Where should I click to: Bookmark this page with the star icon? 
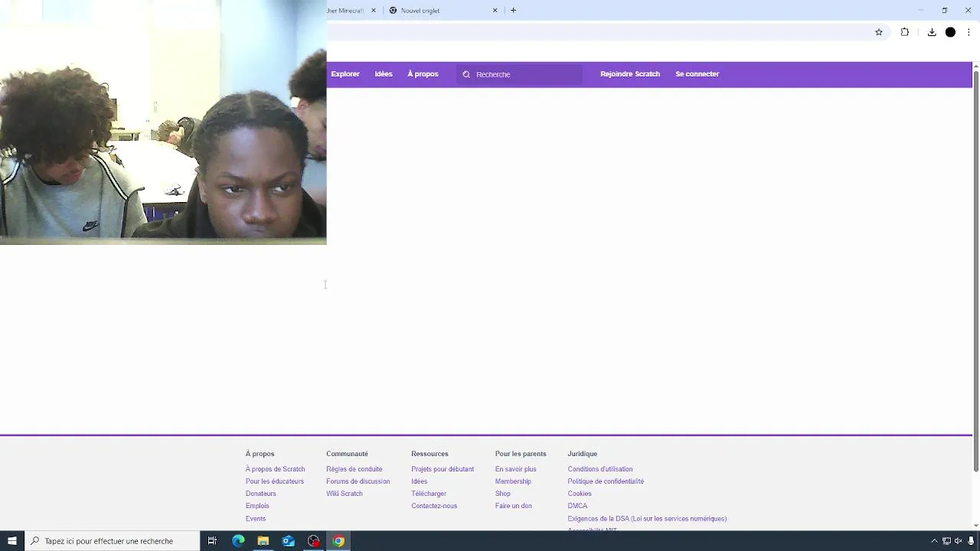(x=879, y=32)
